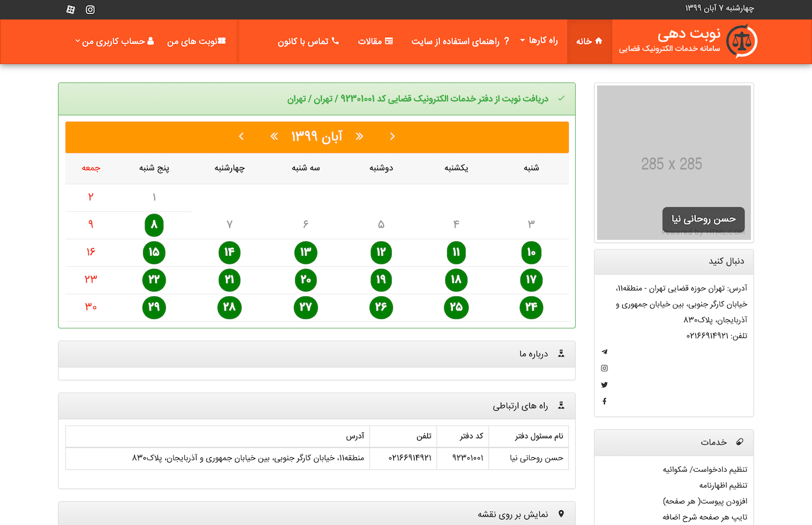Click the تماس با کانون contact link

(x=308, y=41)
